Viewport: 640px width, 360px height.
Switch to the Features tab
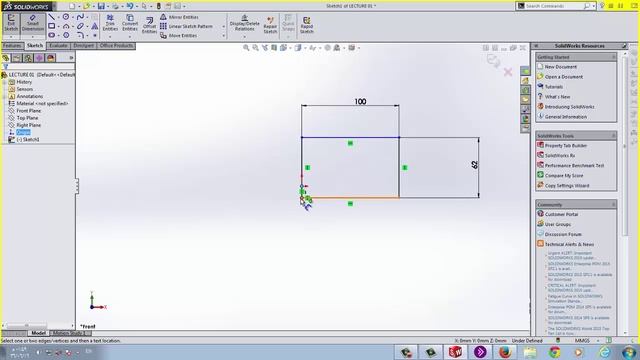pos(12,46)
